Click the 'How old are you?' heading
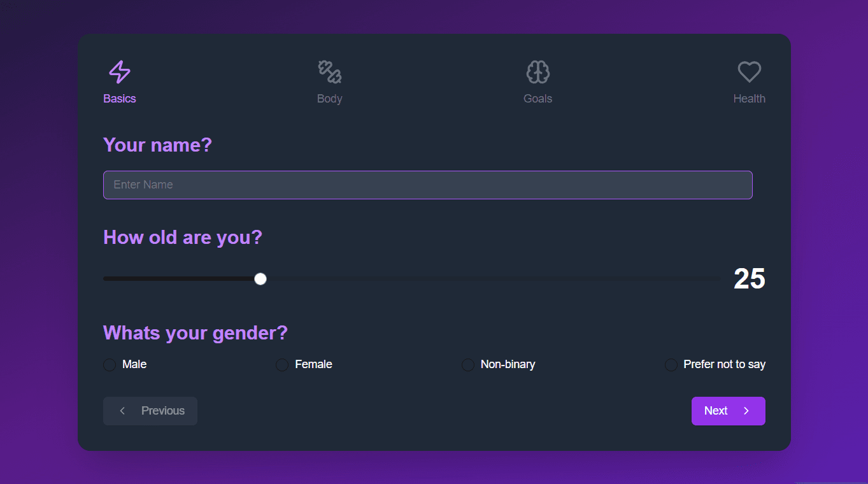Image resolution: width=868 pixels, height=484 pixels. [x=183, y=238]
